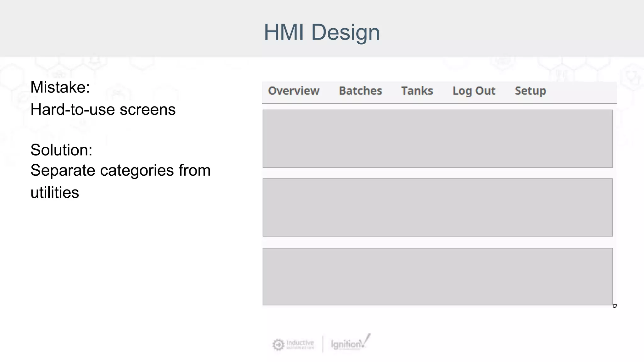Click the "Separate categories from utilities" text
Screen dimensions: 644x362
tap(120, 181)
